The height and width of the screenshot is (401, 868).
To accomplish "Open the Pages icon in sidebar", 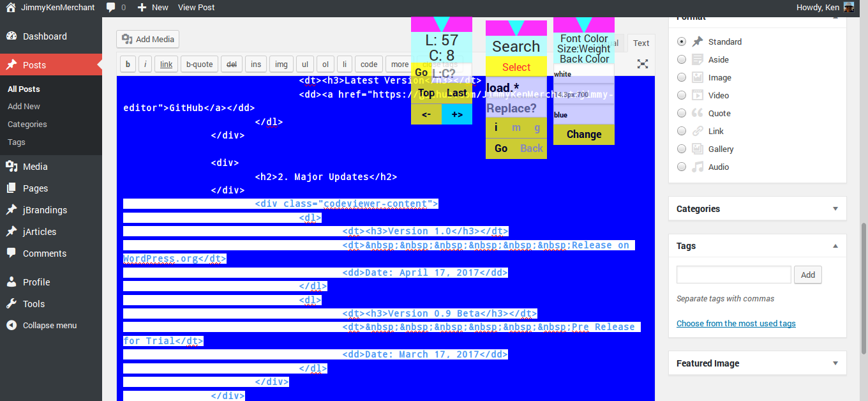I will pyautogui.click(x=11, y=188).
